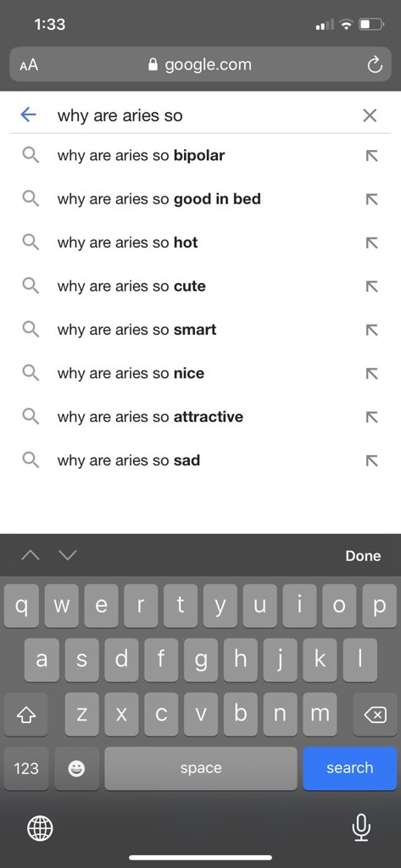The height and width of the screenshot is (868, 401).
Task: Tap the google.com address field
Action: click(x=200, y=64)
